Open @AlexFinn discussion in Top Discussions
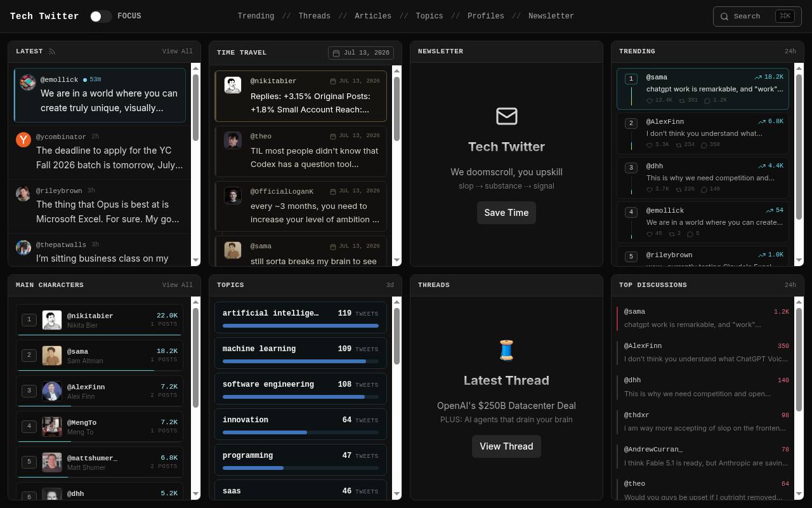812x508 pixels. pyautogui.click(x=703, y=352)
